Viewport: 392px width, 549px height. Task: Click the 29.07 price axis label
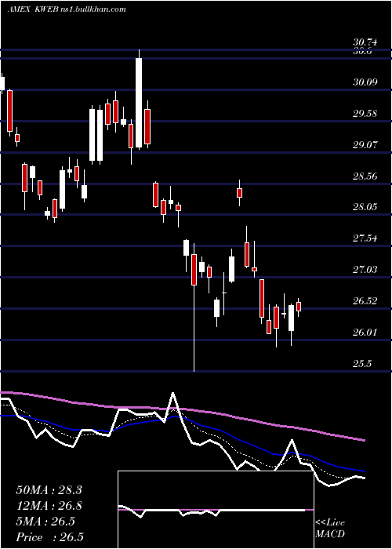[x=365, y=144]
